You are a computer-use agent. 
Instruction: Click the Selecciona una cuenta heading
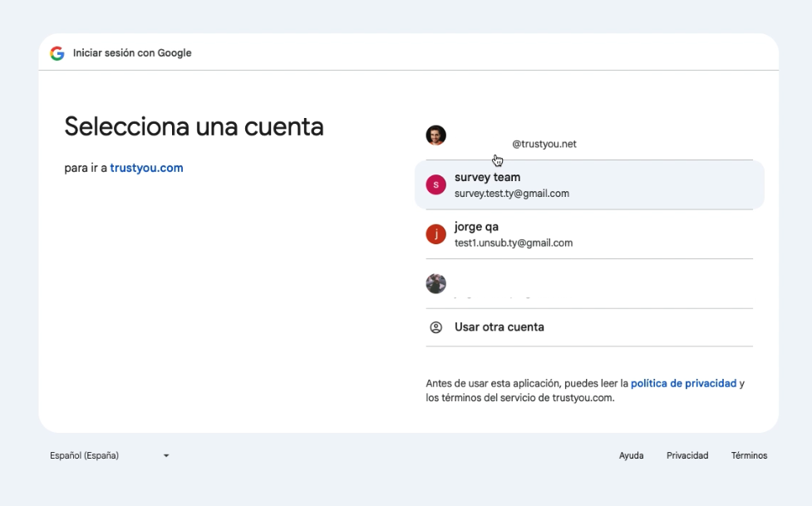pyautogui.click(x=194, y=127)
